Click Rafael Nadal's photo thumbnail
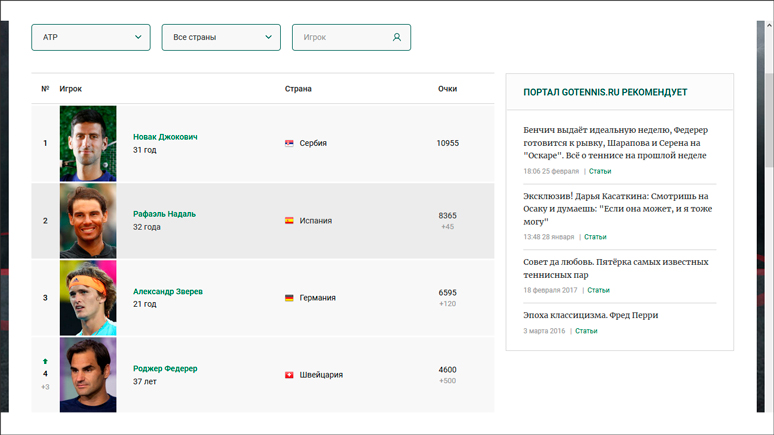Viewport: 774px width, 435px height. click(x=88, y=221)
